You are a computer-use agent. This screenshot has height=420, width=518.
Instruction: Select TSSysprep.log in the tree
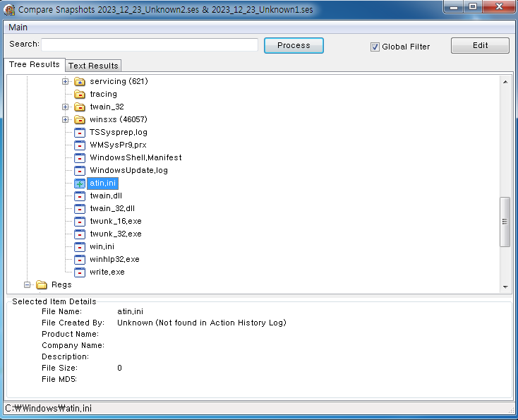[119, 133]
